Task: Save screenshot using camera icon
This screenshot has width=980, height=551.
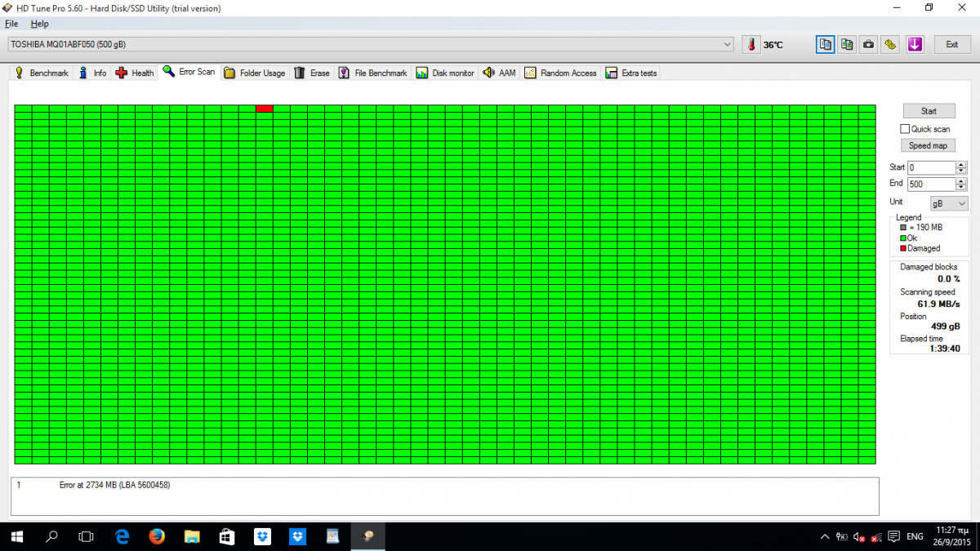Action: (869, 44)
